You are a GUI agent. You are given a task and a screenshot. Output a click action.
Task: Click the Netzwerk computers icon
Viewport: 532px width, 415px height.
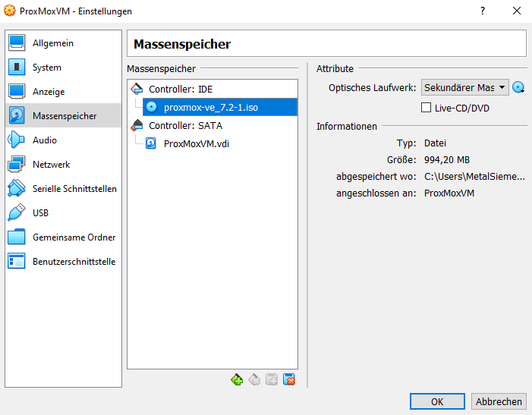pos(16,164)
